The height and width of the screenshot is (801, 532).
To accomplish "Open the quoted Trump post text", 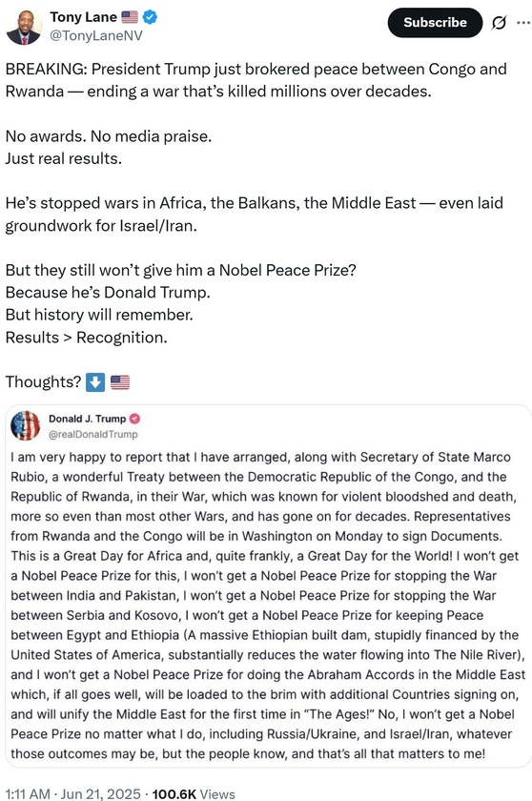I will (268, 606).
